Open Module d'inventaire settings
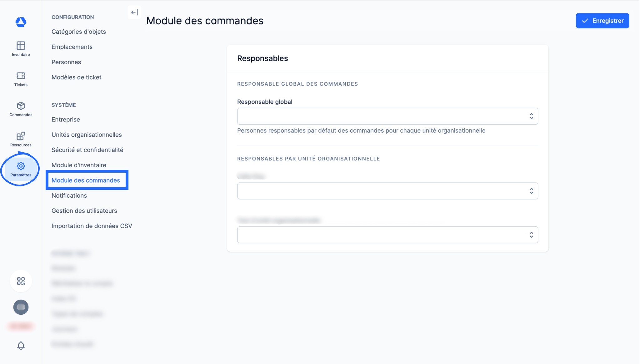Image resolution: width=640 pixels, height=364 pixels. pos(79,165)
